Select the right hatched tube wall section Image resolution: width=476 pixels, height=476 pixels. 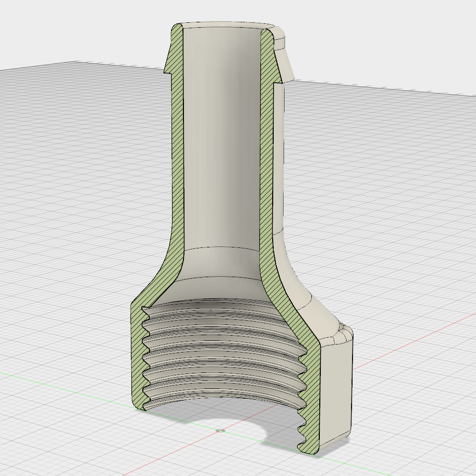click(x=268, y=149)
